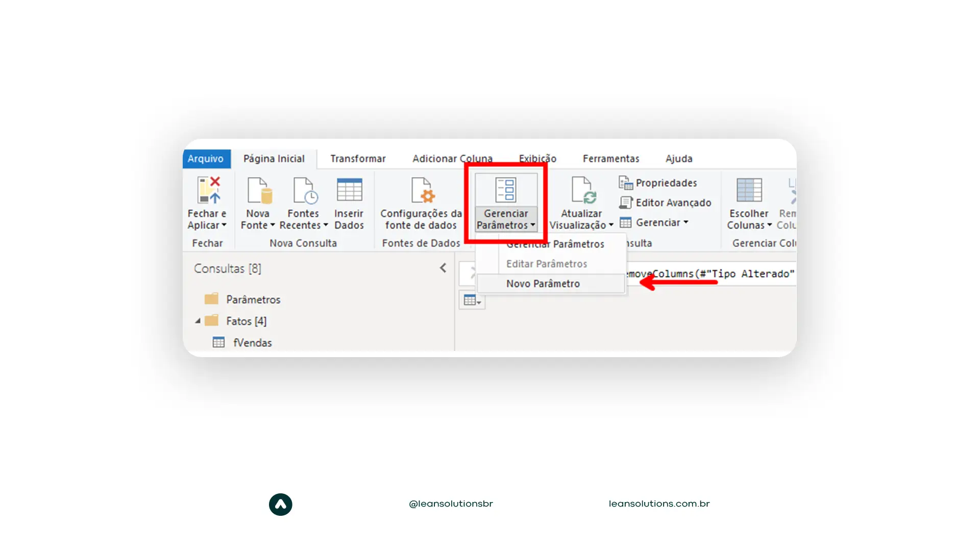Open the Editor Avançado
The height and width of the screenshot is (551, 980).
click(x=665, y=203)
